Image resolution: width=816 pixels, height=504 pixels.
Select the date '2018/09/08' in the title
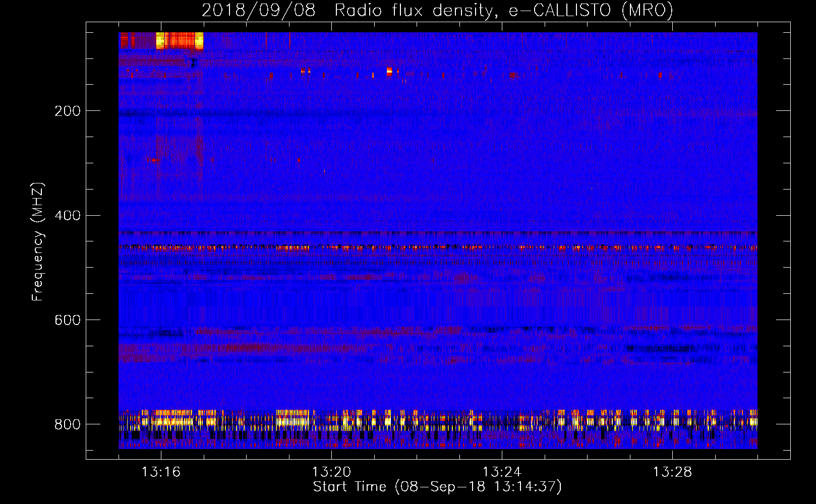tap(258, 10)
